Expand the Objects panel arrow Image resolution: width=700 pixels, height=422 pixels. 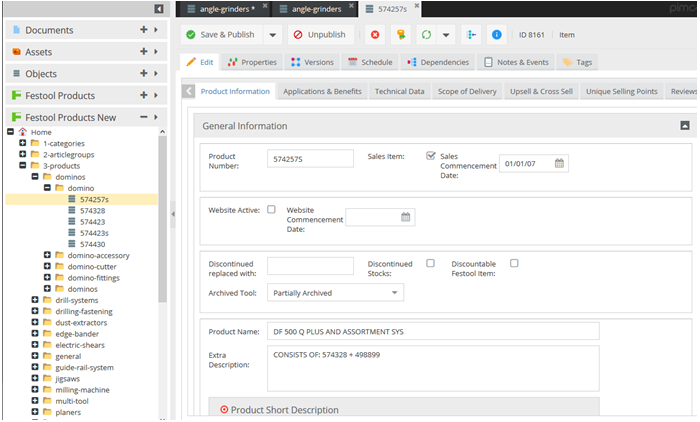pyautogui.click(x=156, y=73)
